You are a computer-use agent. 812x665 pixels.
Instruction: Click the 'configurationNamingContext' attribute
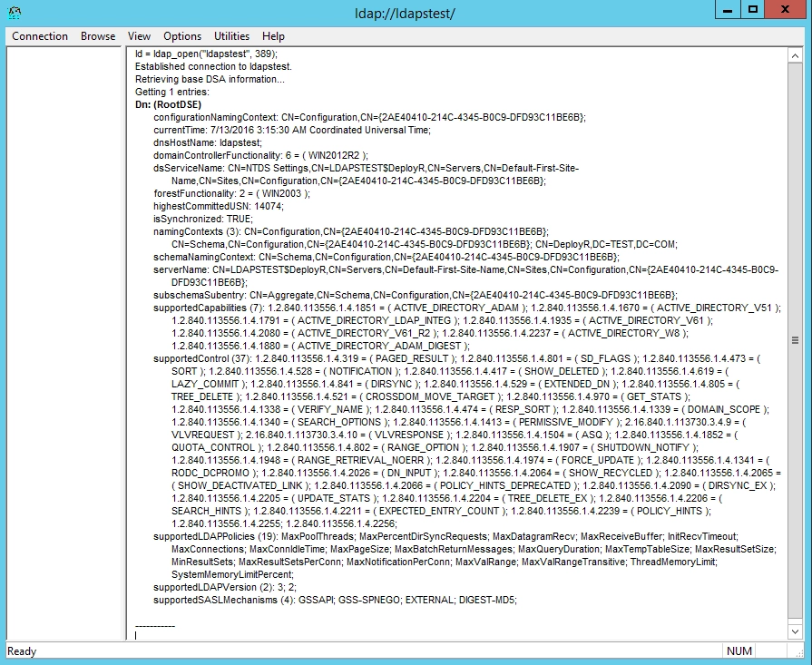coord(215,118)
